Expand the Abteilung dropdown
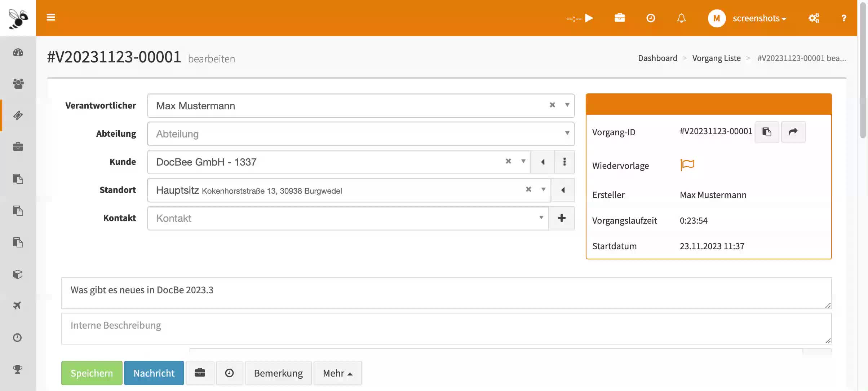Screen dimensions: 868x391 (567, 133)
